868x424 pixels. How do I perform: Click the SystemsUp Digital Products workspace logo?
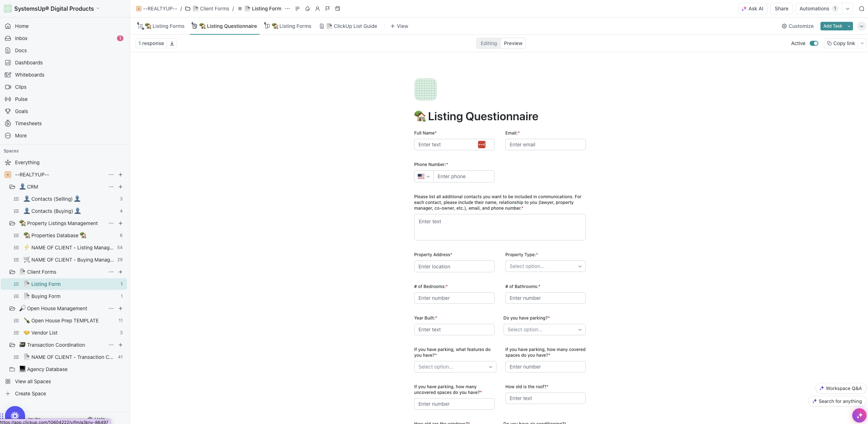click(x=8, y=8)
